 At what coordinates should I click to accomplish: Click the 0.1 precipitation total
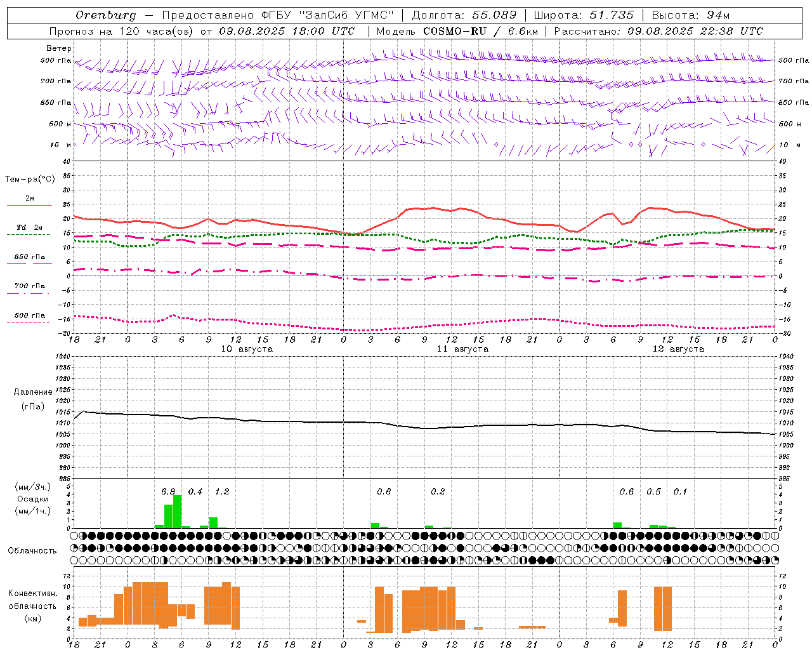[680, 492]
